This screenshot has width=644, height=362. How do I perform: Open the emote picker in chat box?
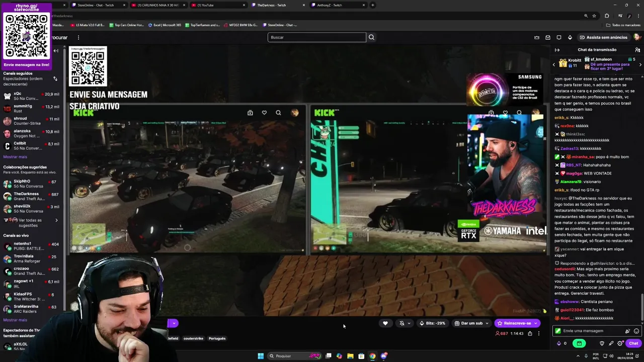tap(636, 331)
